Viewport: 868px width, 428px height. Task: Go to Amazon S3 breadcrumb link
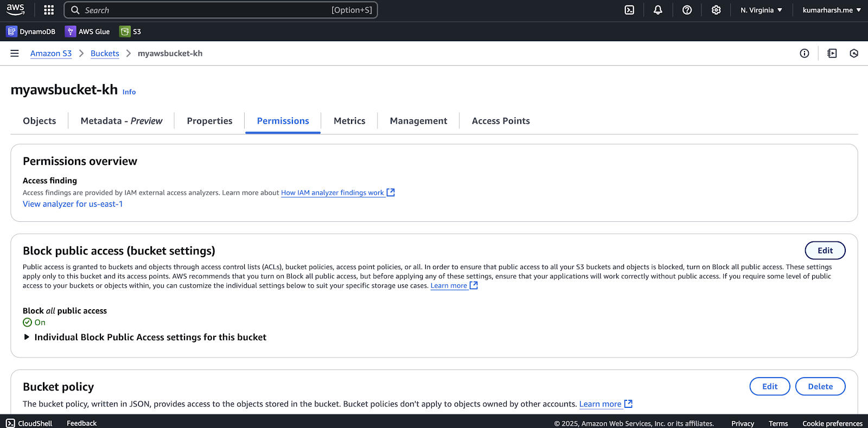pos(51,53)
